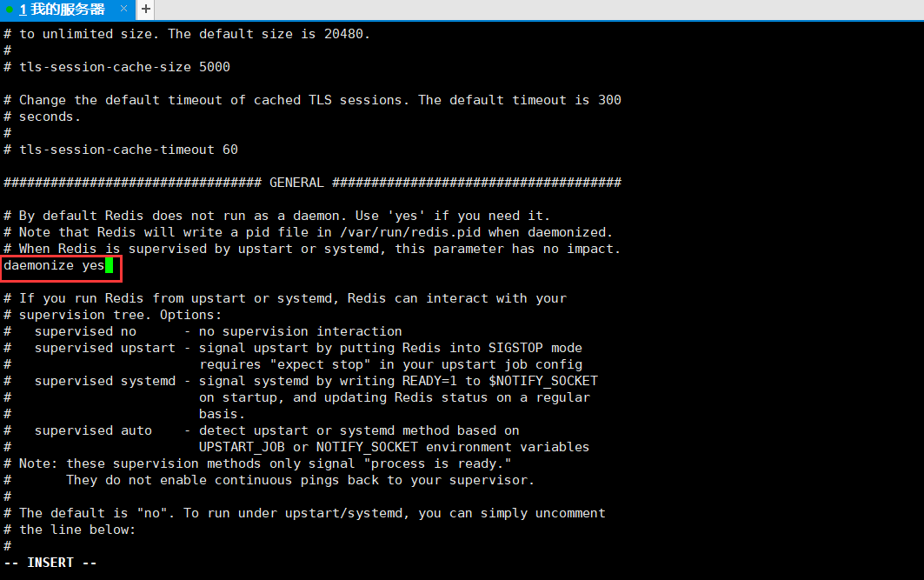Click the line mentioning default size 20480
Viewport: 924px width, 580px height.
pos(195,34)
